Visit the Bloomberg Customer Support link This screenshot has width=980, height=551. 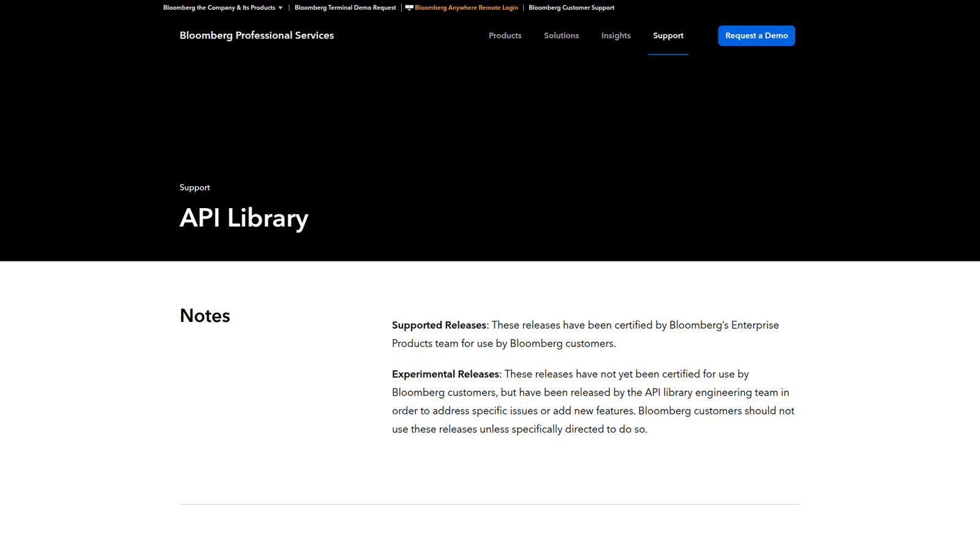click(571, 8)
